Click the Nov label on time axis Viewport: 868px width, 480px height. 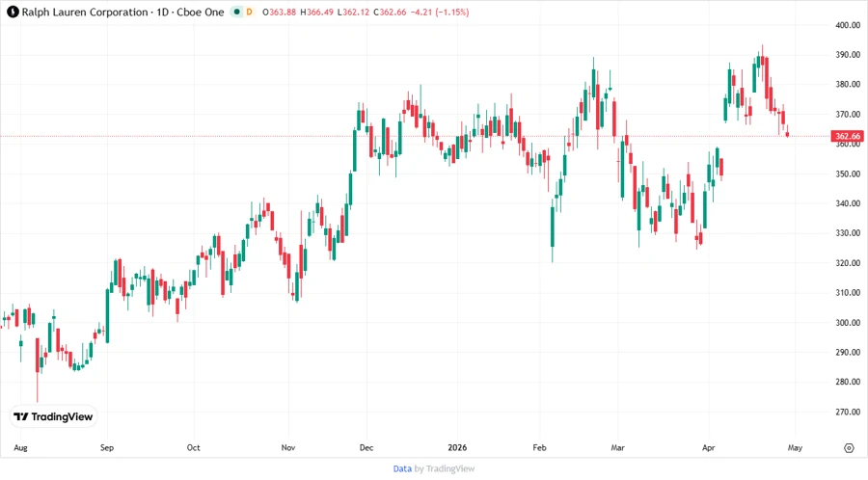(287, 448)
